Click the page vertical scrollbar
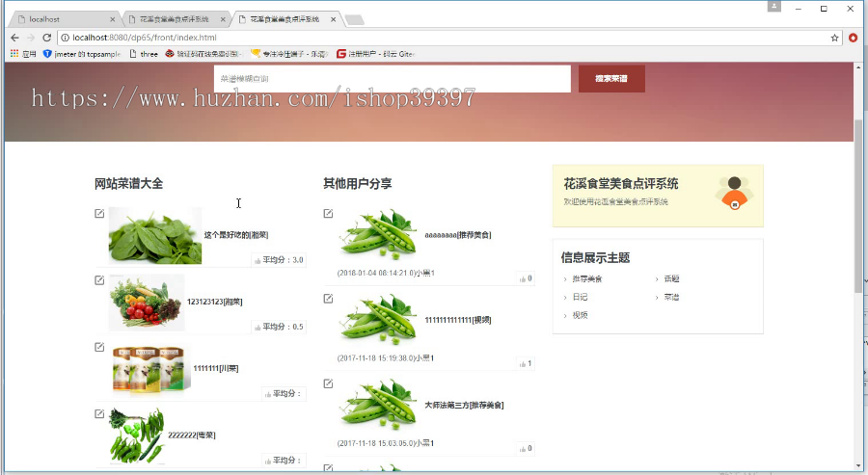 [x=858, y=204]
